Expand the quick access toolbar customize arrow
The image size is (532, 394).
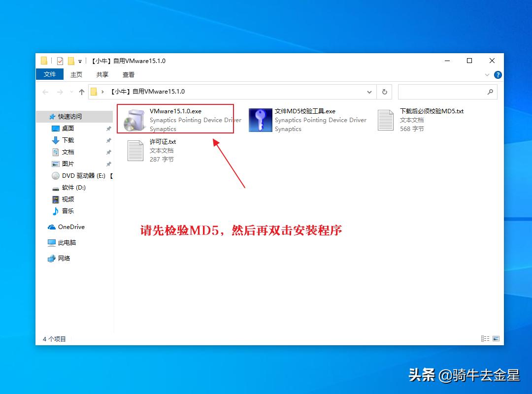(x=80, y=60)
